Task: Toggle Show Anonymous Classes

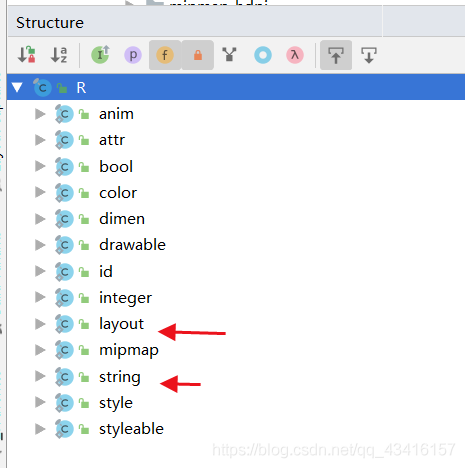Action: pyautogui.click(x=230, y=55)
